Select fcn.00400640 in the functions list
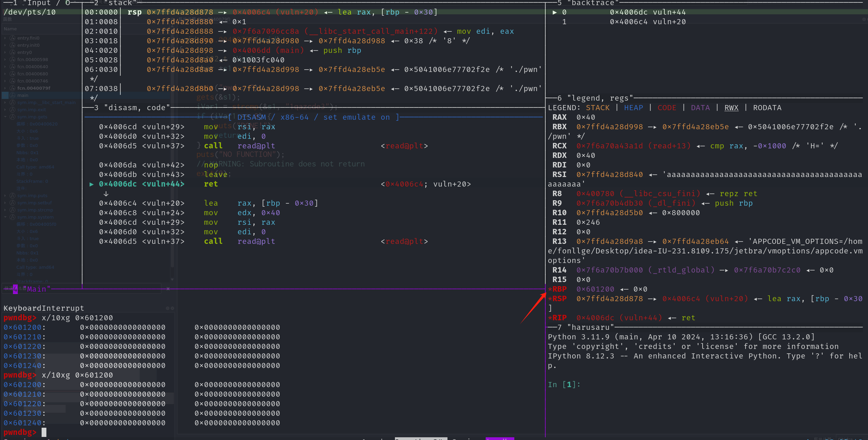This screenshot has height=440, width=868. (x=33, y=67)
